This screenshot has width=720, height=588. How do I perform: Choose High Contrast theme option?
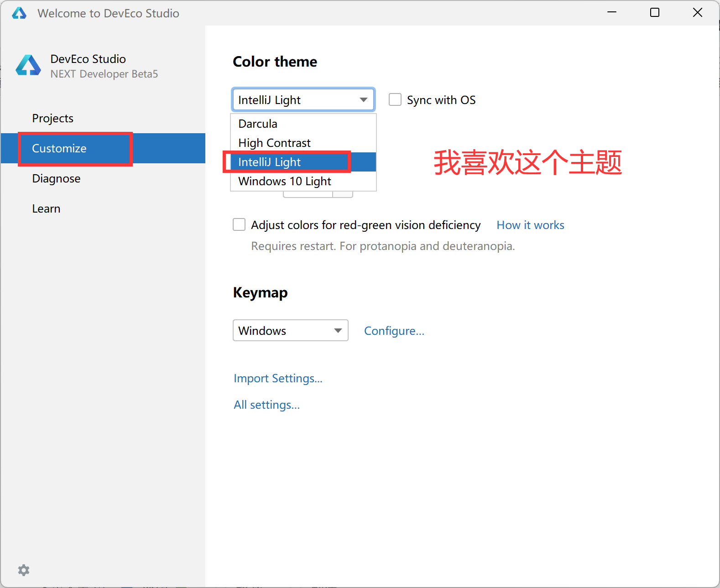[303, 143]
